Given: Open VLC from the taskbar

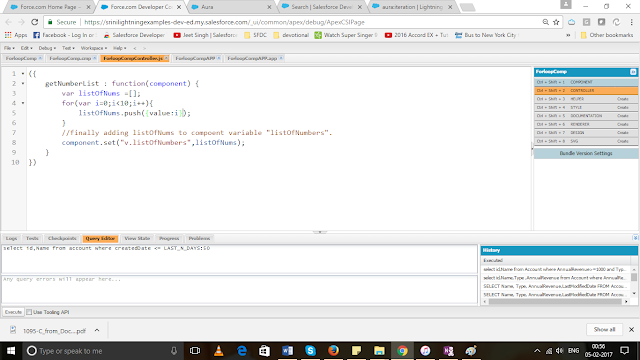Looking at the screenshot, I should click(x=219, y=351).
